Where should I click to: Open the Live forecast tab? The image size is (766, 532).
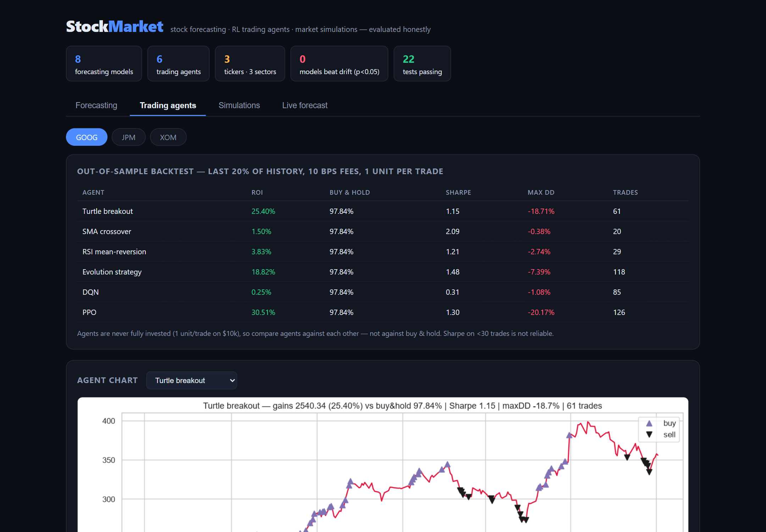(x=305, y=105)
